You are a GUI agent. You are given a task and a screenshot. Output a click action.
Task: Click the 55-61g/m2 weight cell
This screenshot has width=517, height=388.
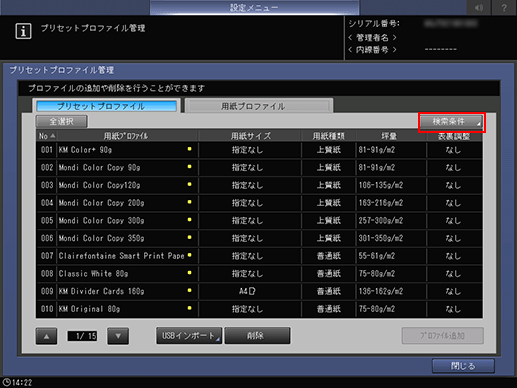(391, 256)
